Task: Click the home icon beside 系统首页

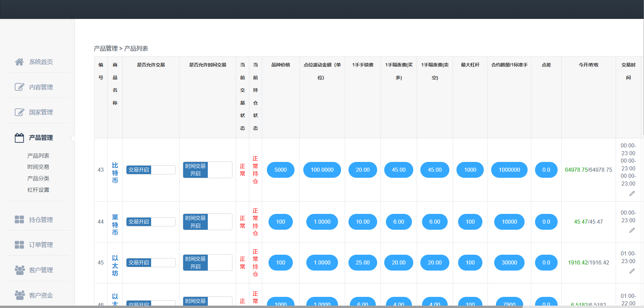Action: [19, 62]
